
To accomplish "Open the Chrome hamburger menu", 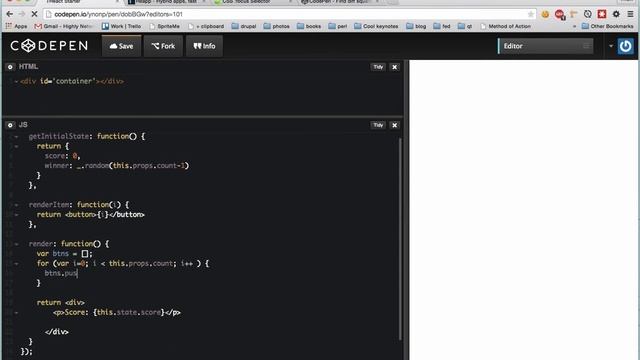I will pyautogui.click(x=630, y=14).
